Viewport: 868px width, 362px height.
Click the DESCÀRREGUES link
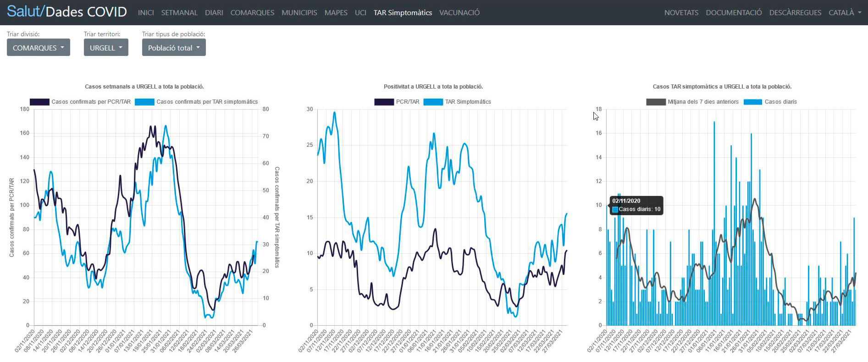[x=795, y=13]
